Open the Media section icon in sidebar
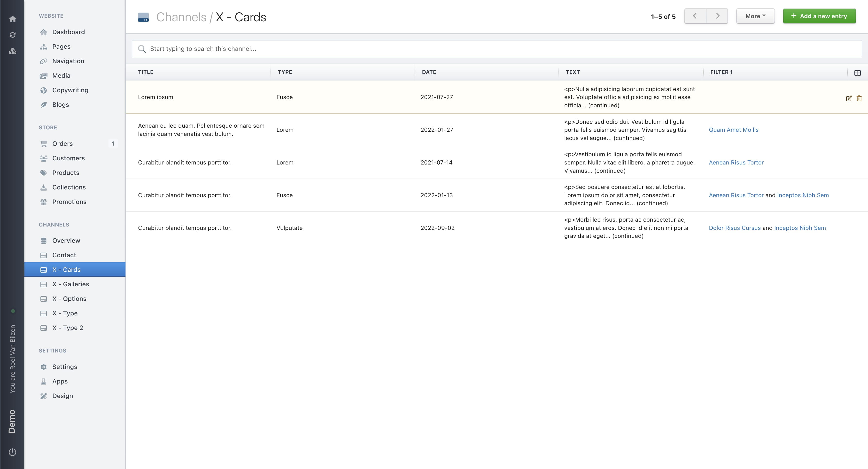The image size is (868, 469). tap(44, 76)
